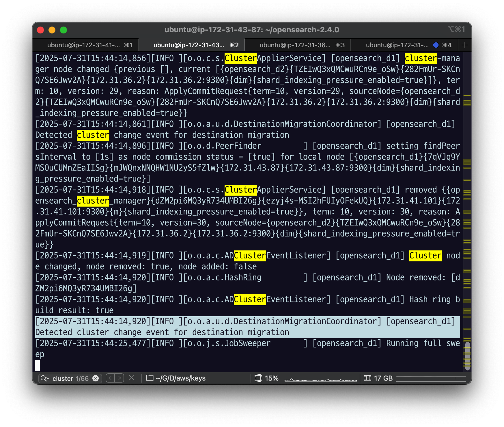Click highlighted 'cluster' in 'cluster-manager node changed'

(x=421, y=58)
